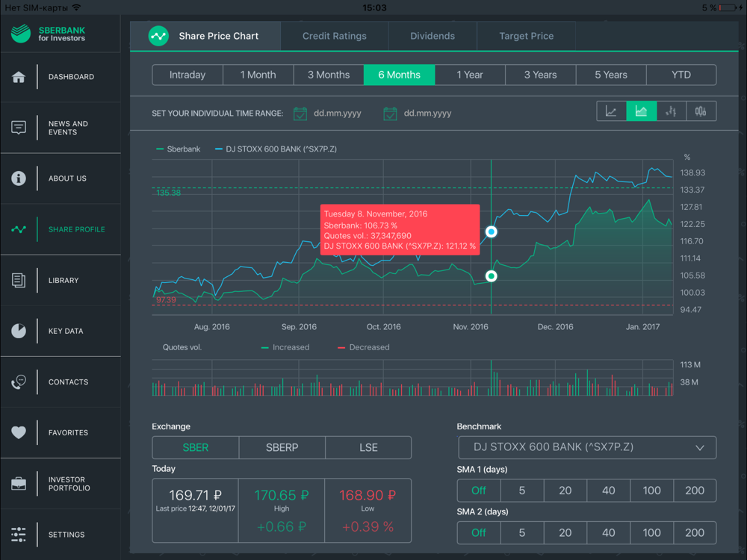Tap the News and Events speech-bubble icon

pyautogui.click(x=19, y=128)
